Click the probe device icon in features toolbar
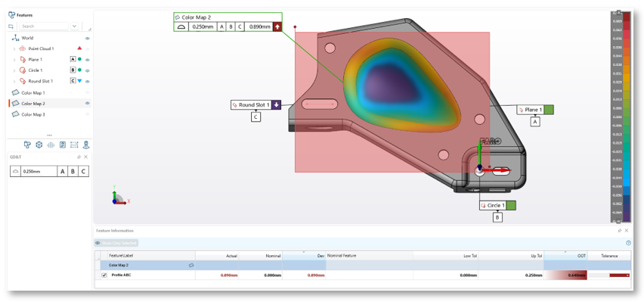 pyautogui.click(x=86, y=145)
